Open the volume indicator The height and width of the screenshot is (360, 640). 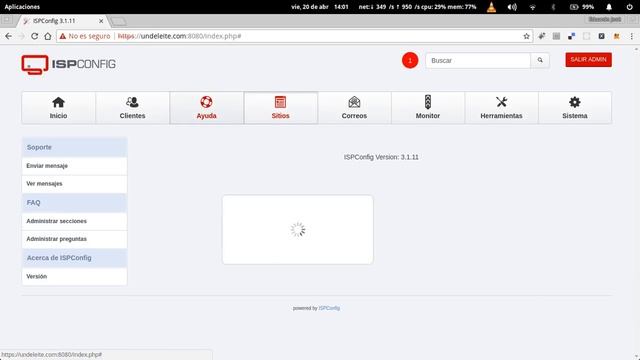(x=512, y=7)
